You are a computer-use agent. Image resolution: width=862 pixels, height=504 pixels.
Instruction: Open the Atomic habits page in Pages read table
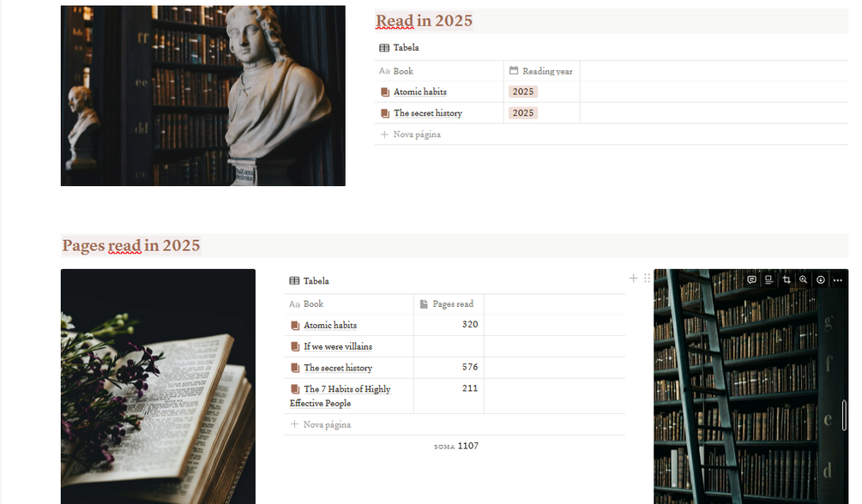click(330, 326)
